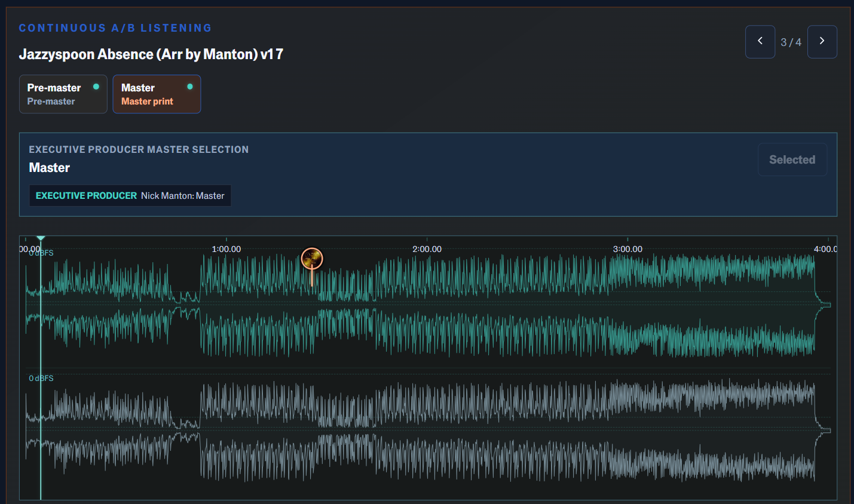Click the 3:00.00 mark on timeline
The width and height of the screenshot is (854, 504).
click(628, 249)
